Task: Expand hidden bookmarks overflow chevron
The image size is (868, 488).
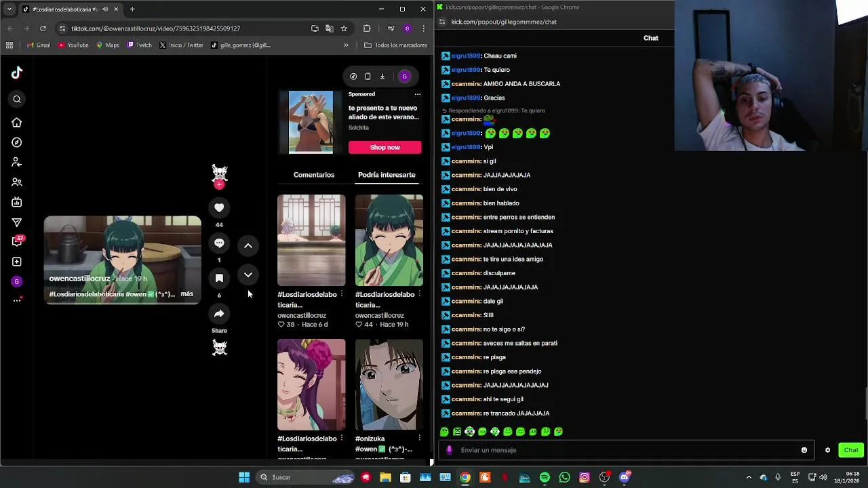Action: coord(346,45)
